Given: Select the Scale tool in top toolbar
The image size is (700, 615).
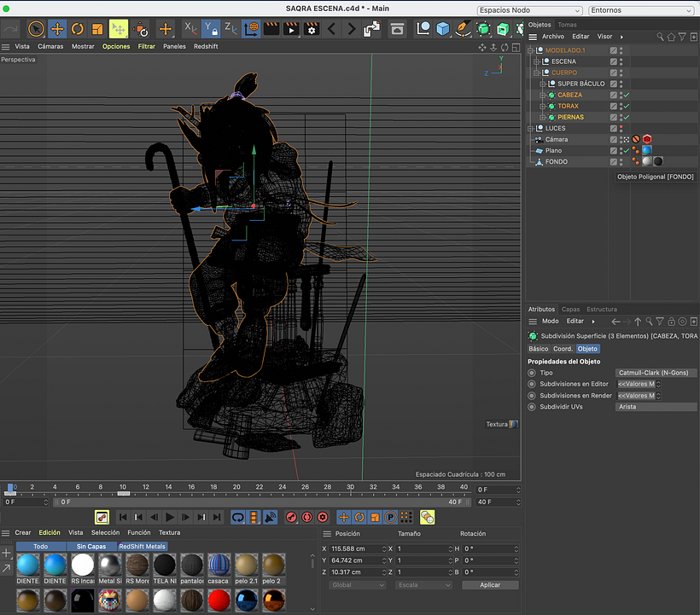Looking at the screenshot, I should click(x=97, y=30).
